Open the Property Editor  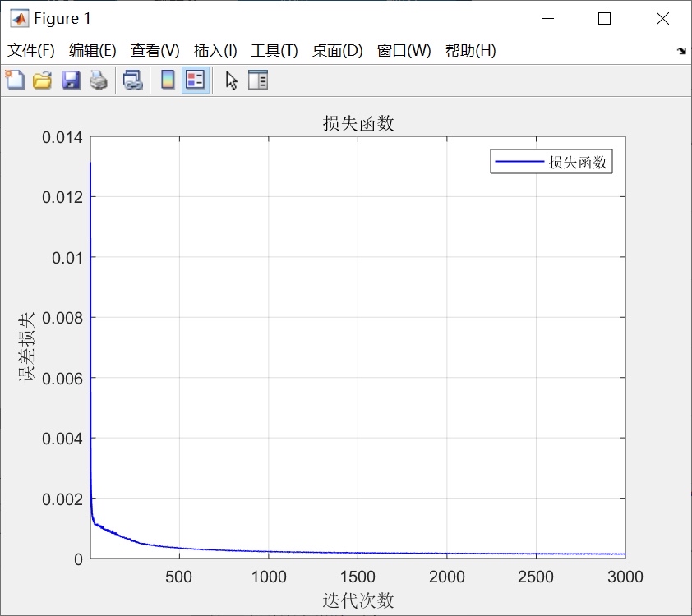(x=256, y=80)
